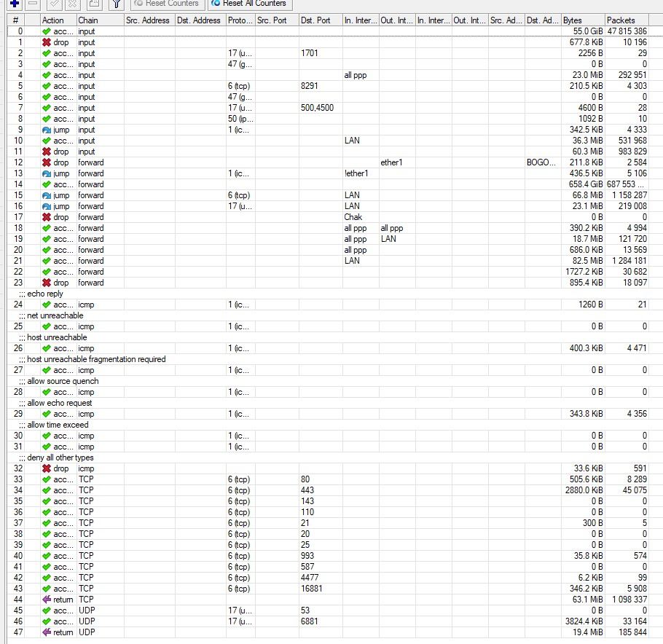Click Dst. Port value 1701

coord(309,53)
